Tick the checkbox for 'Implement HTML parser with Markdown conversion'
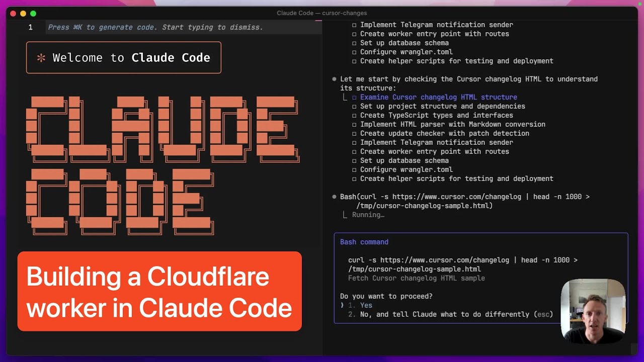 point(354,124)
